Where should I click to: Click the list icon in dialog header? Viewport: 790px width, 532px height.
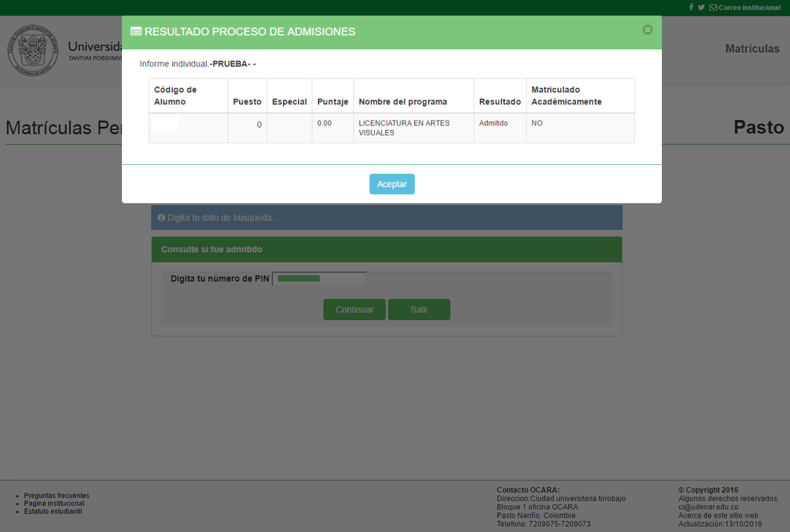tap(136, 32)
